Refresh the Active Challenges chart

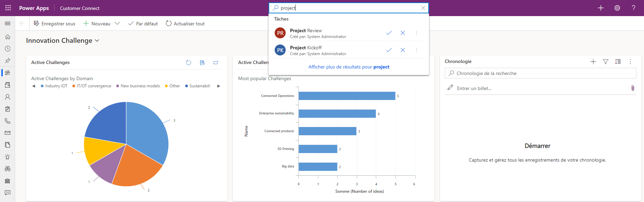point(189,63)
